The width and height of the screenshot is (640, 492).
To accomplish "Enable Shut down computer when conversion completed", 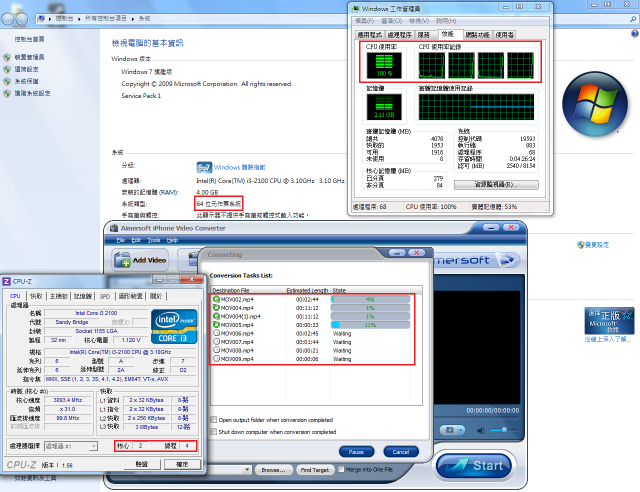I will click(213, 432).
